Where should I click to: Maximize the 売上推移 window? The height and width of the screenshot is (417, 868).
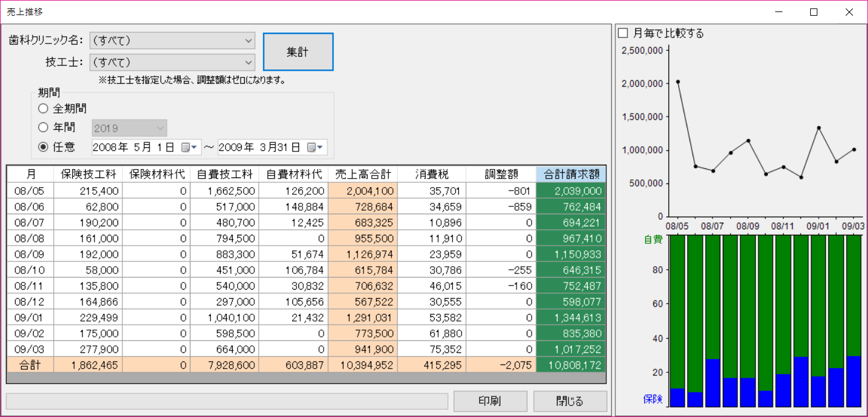tap(814, 12)
